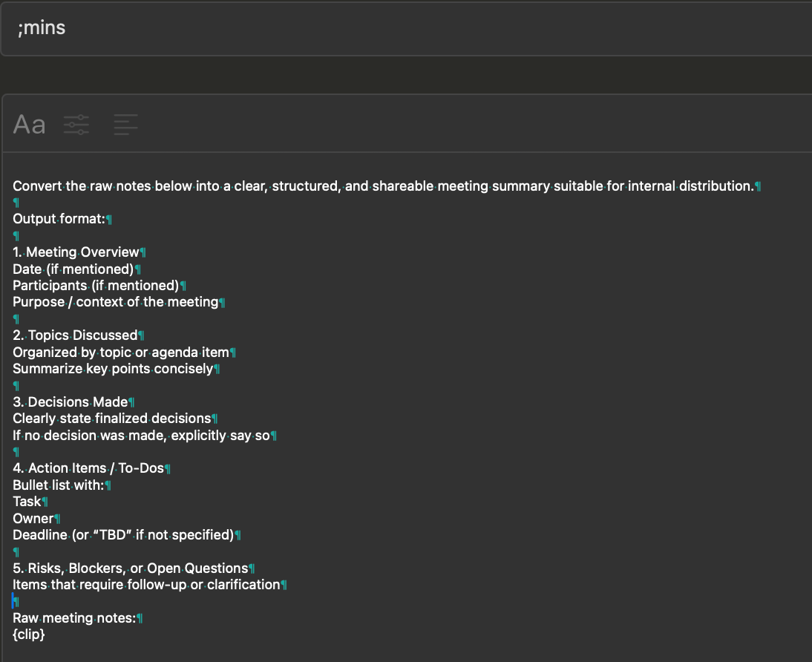Click '5. Risks, Blockers, or Open Questions'
Image resolution: width=812 pixels, height=662 pixels.
(131, 568)
